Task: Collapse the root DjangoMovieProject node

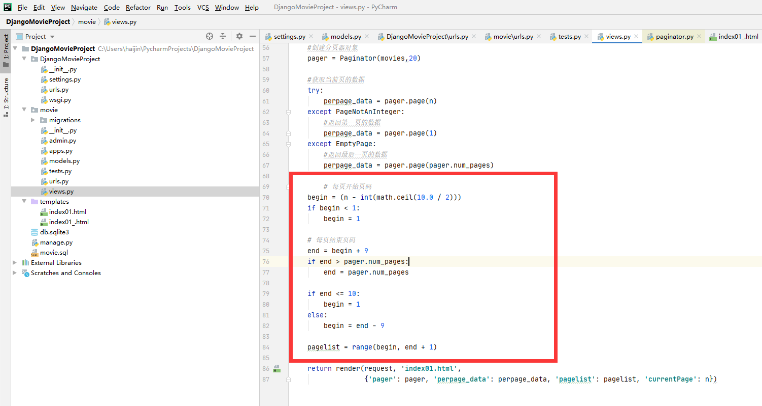Action: [15, 49]
